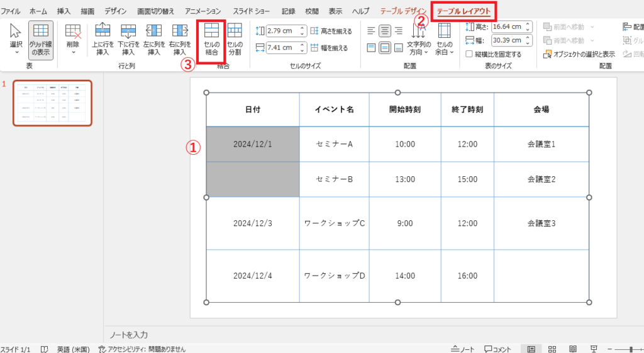The image size is (644, 353).
Task: Insert a column to the right (右に列を挿入)
Action: pos(179,40)
